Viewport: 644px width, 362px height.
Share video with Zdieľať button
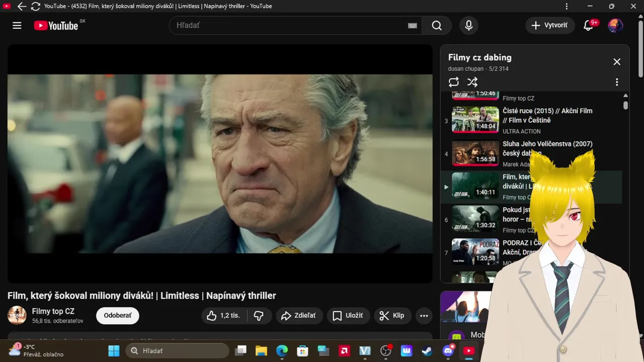tap(299, 316)
